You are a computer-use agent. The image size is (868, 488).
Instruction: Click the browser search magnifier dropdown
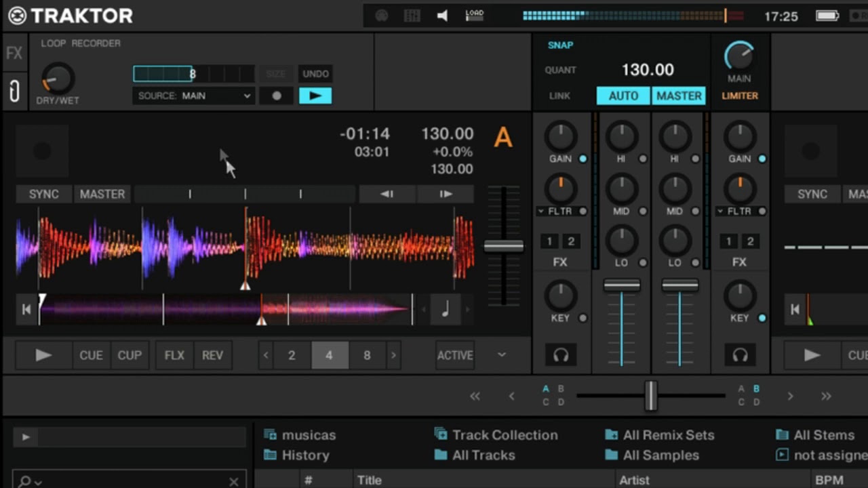[x=30, y=482]
